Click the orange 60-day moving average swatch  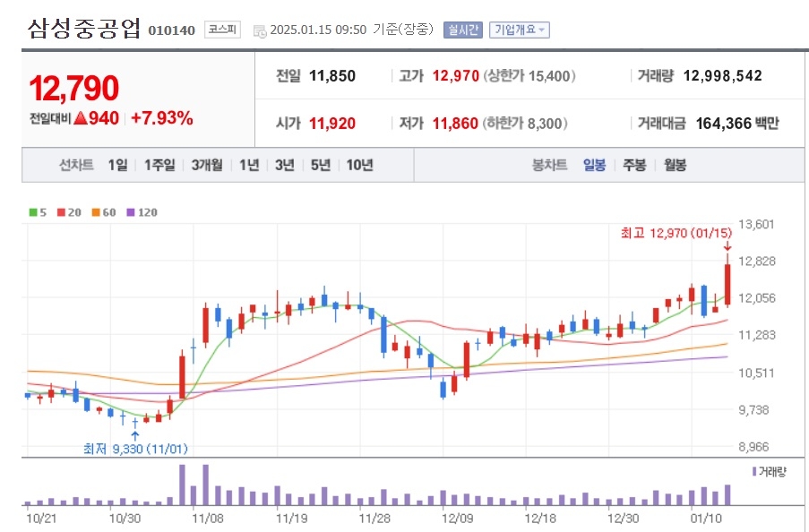[x=96, y=212]
